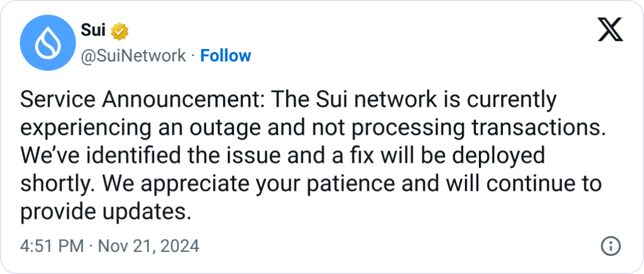
Task: Follow the SuiNetwork account
Action: tap(225, 56)
